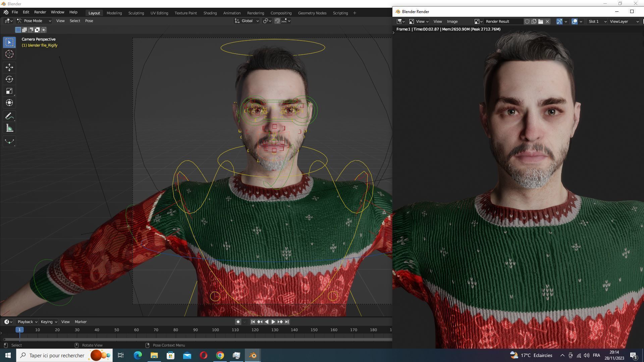Select the Breakdowner pose tool
The height and width of the screenshot is (362, 644).
(9, 141)
